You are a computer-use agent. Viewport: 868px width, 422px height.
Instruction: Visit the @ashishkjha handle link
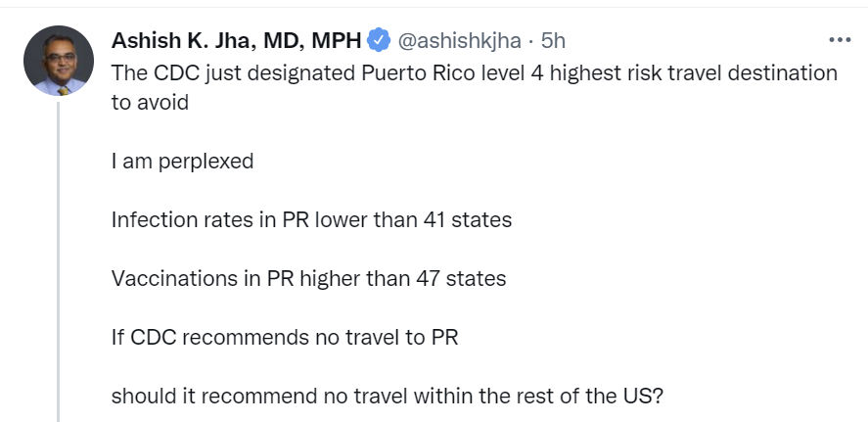[460, 40]
